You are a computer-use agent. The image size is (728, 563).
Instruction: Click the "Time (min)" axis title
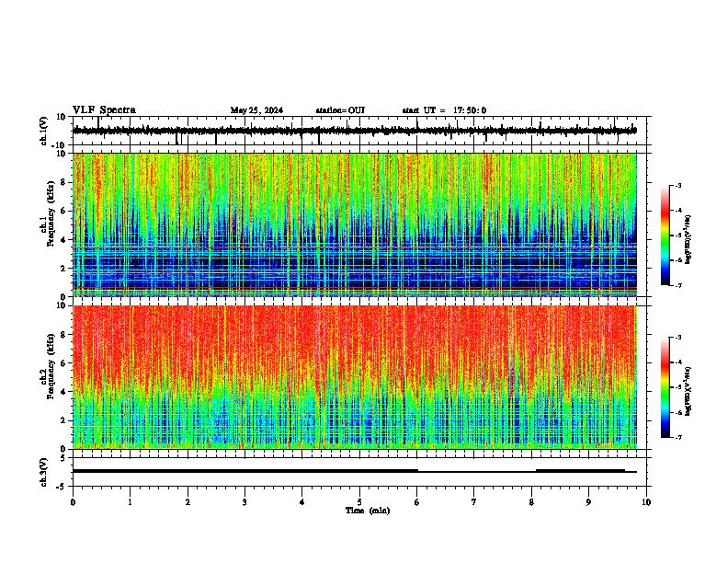coord(368,511)
